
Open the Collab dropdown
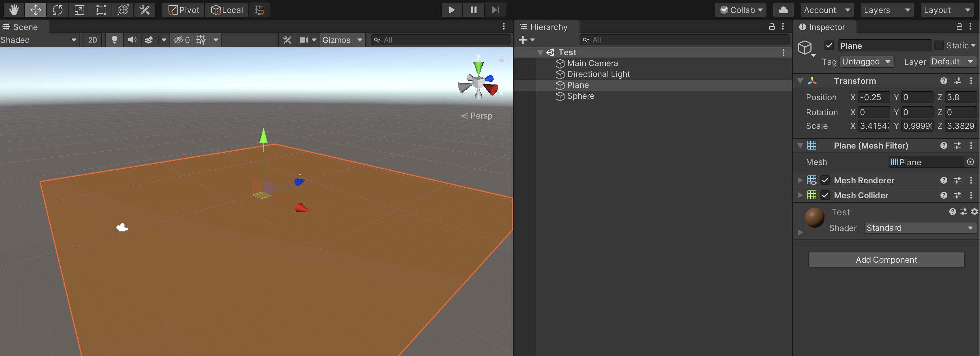pos(740,10)
